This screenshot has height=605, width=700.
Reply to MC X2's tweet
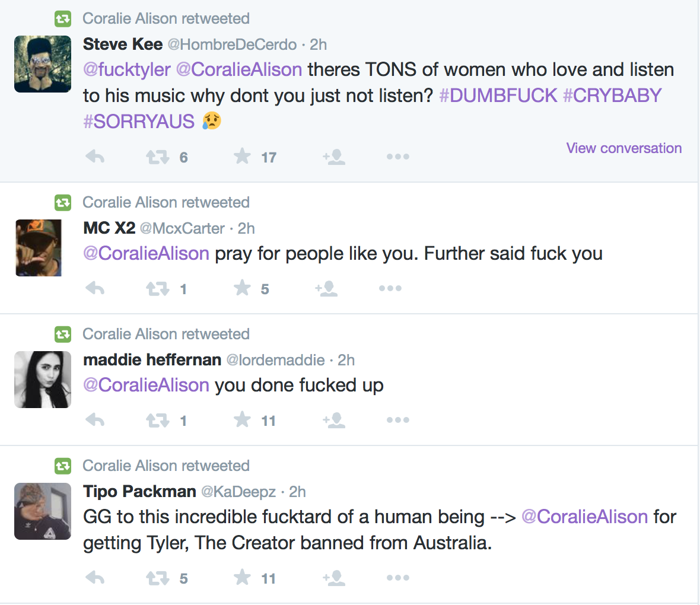(x=95, y=289)
